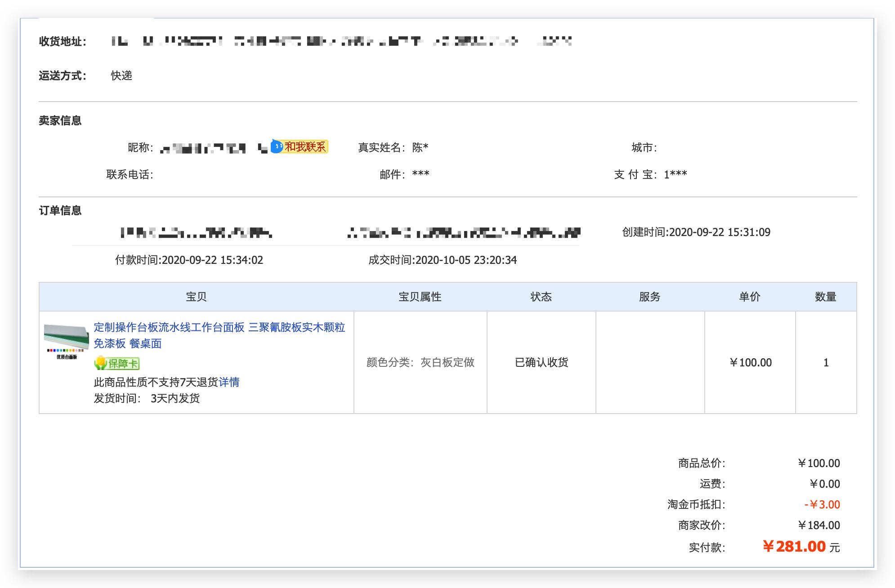Click the 单价 ¥100.00 price cell
The height and width of the screenshot is (588, 895).
point(751,362)
